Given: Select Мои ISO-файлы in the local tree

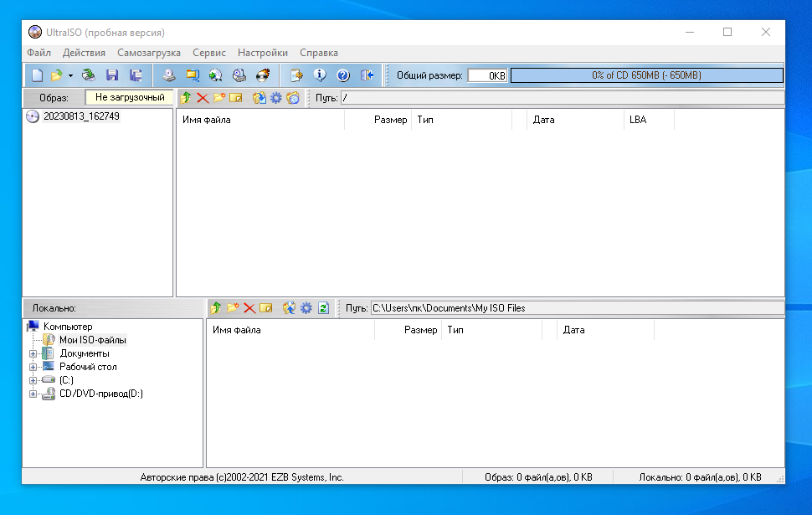Looking at the screenshot, I should point(93,340).
